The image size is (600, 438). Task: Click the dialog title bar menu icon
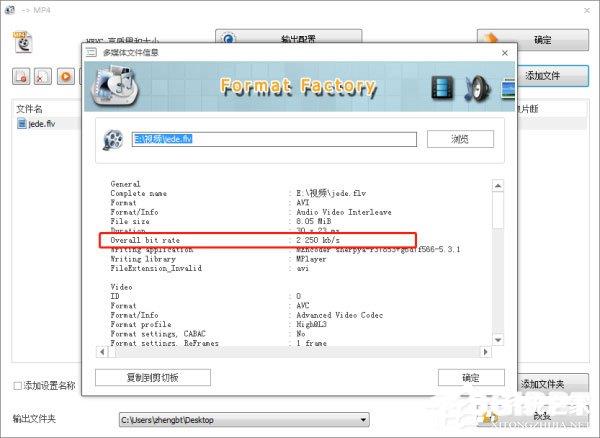[x=91, y=52]
